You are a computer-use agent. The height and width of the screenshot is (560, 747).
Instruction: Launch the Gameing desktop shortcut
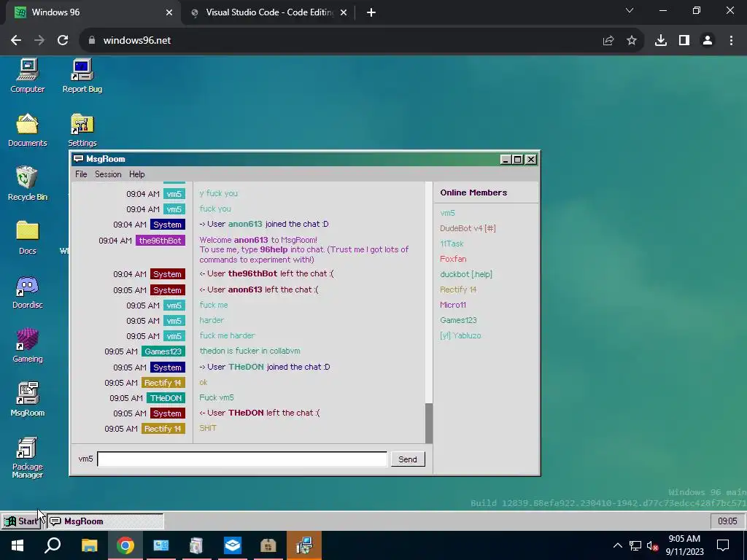tap(28, 345)
